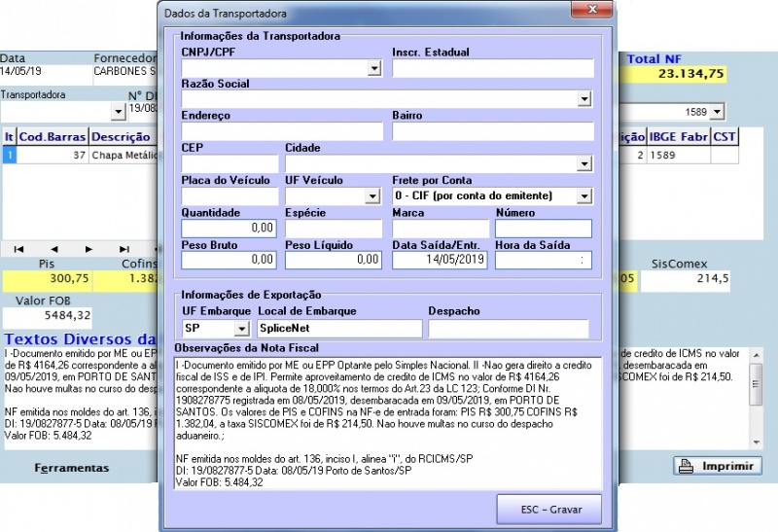Select row 1 indicator in items grid
The height and width of the screenshot is (532, 778).
point(10,156)
